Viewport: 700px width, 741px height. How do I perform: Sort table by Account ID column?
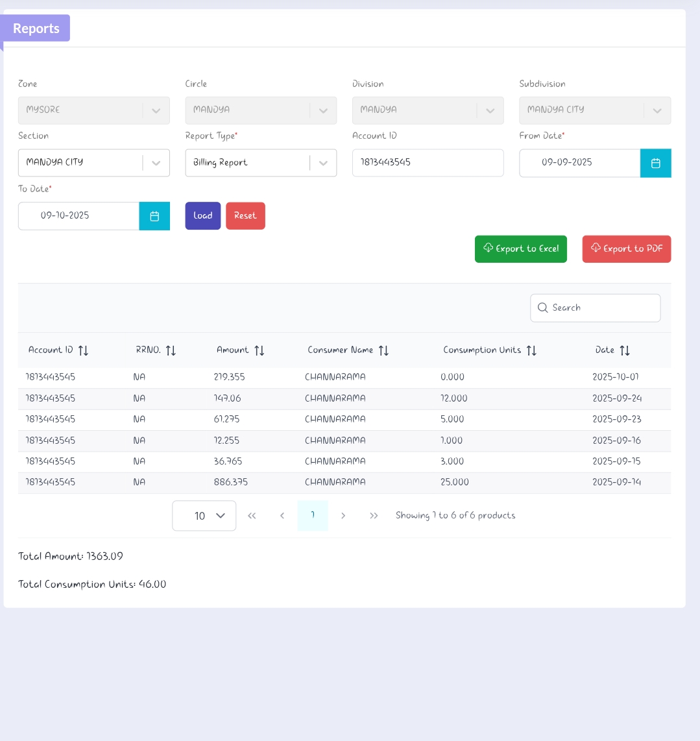pyautogui.click(x=83, y=350)
